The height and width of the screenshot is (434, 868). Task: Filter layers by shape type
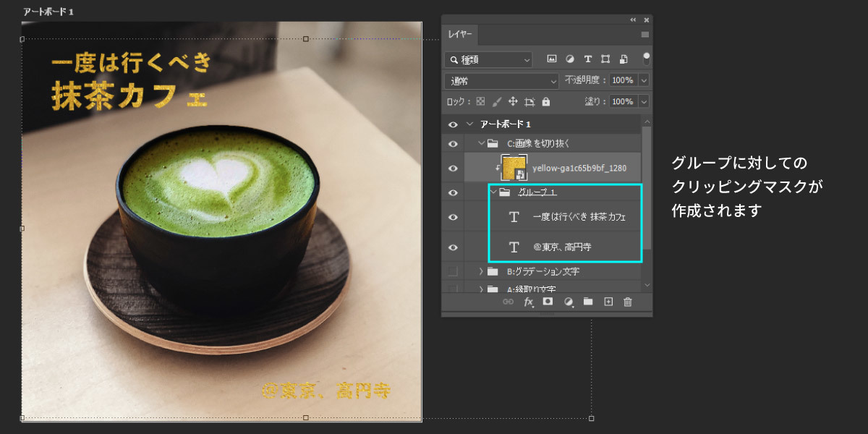605,59
